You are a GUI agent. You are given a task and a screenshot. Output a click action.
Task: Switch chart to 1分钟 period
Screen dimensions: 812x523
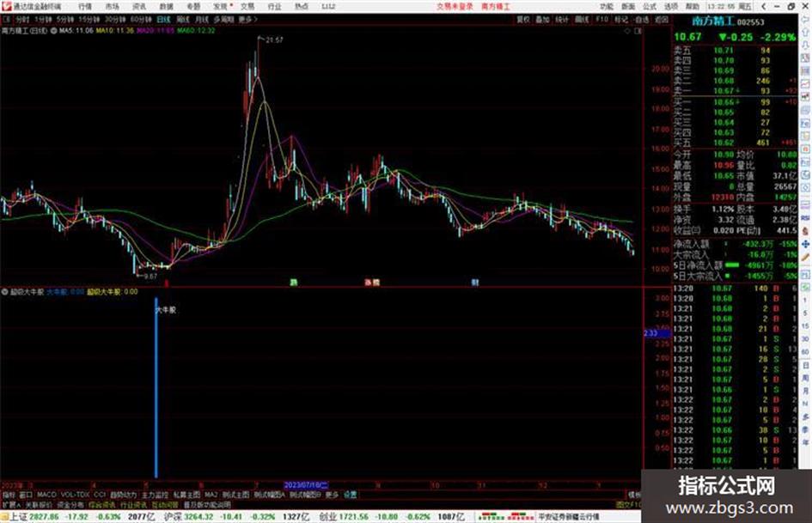click(43, 19)
